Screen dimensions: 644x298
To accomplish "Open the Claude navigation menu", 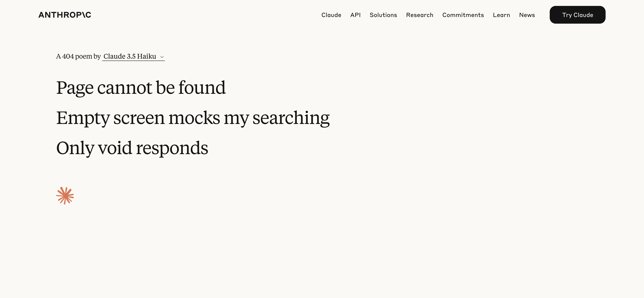I will click(331, 15).
